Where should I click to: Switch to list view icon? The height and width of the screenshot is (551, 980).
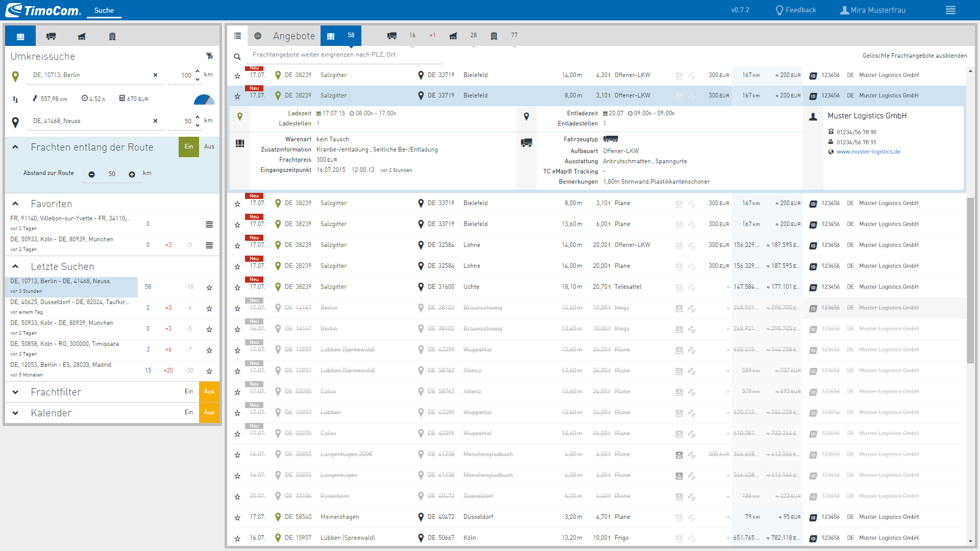[237, 36]
